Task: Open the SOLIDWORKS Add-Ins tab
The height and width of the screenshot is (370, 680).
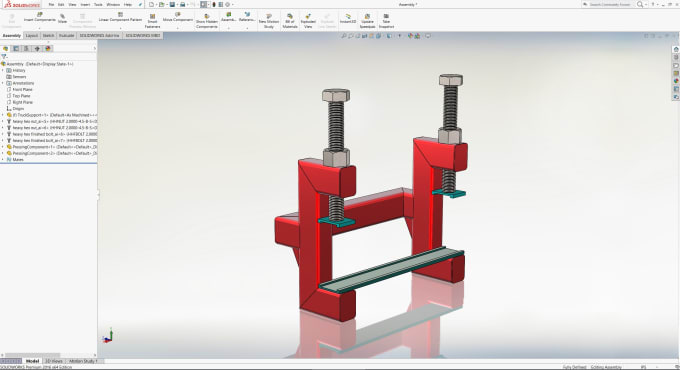Action: 99,36
